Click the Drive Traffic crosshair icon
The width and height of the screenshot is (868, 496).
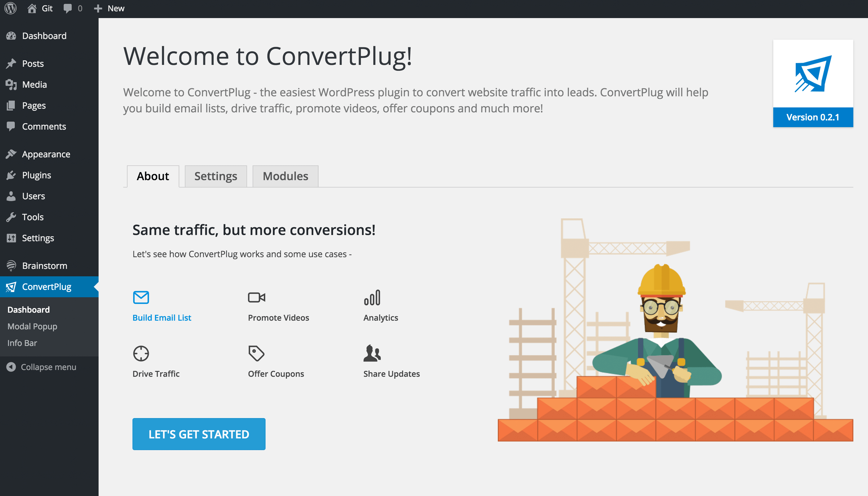pyautogui.click(x=141, y=353)
